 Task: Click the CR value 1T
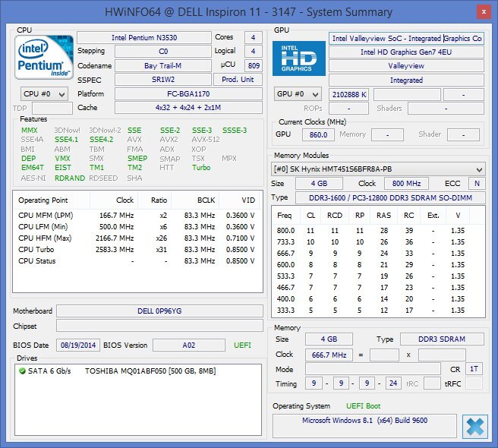(474, 369)
